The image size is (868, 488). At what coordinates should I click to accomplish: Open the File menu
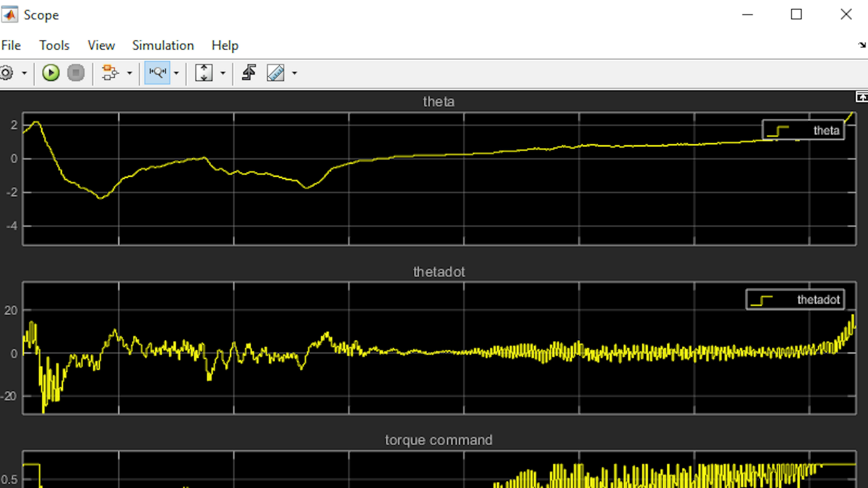11,45
